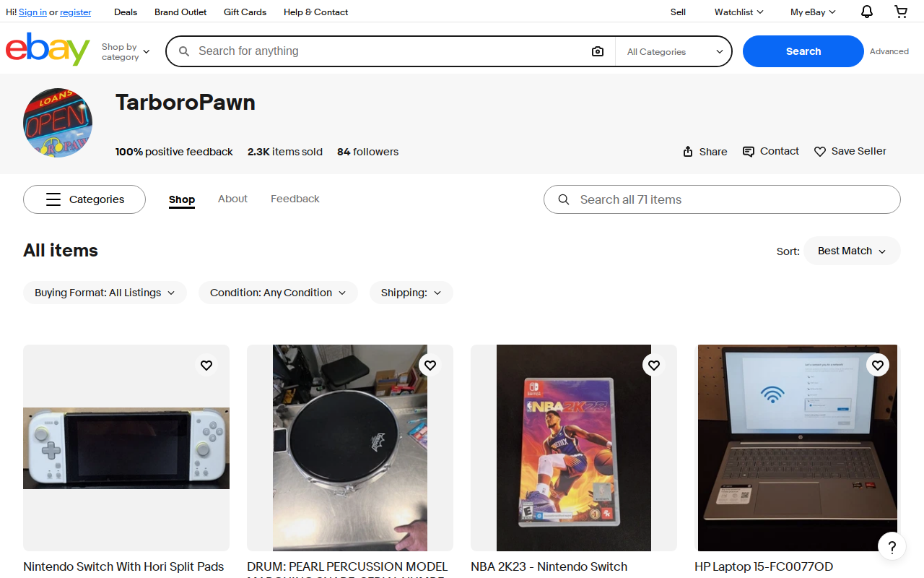Open Shop by category dropdown
924x578 pixels.
(x=126, y=52)
